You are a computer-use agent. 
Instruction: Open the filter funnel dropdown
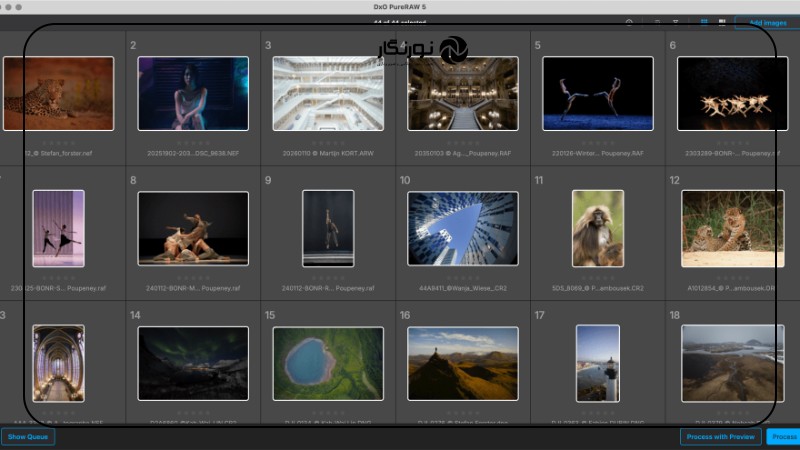click(675, 22)
